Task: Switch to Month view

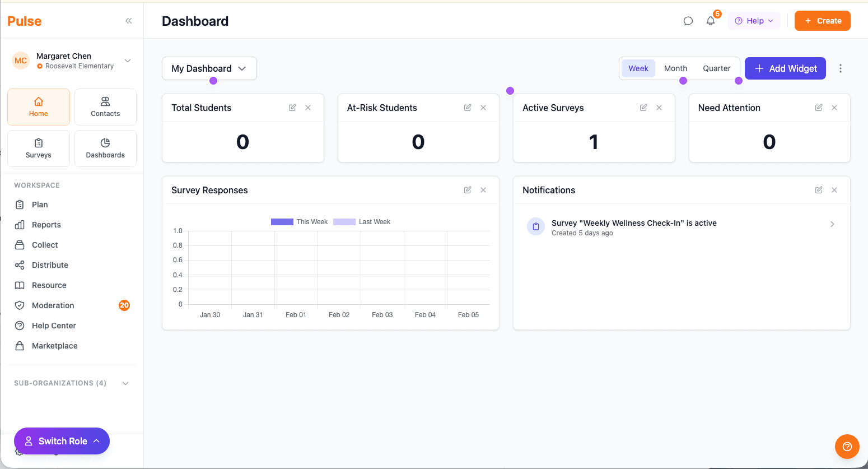Action: coord(675,68)
